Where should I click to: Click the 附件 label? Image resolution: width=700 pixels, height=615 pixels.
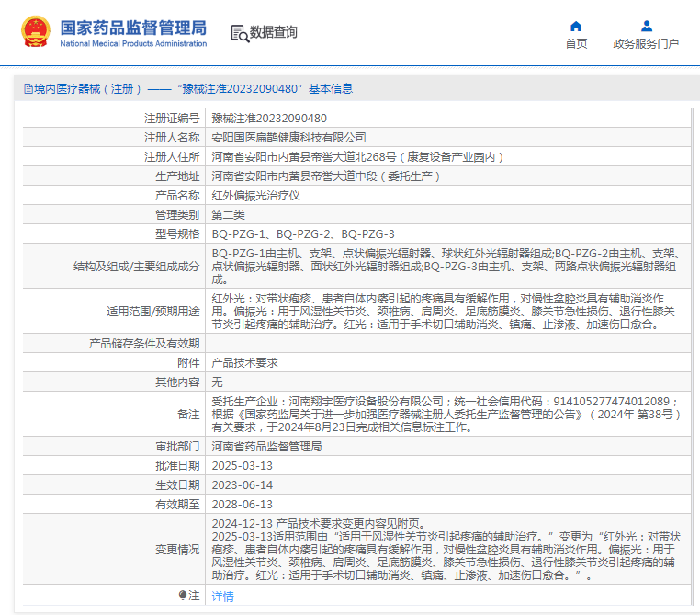click(x=188, y=363)
